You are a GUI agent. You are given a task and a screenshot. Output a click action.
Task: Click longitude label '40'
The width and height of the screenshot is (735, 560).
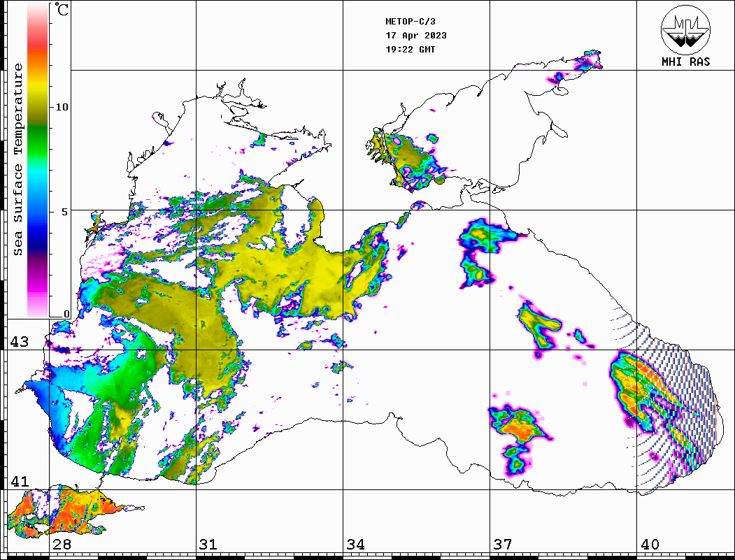650,544
